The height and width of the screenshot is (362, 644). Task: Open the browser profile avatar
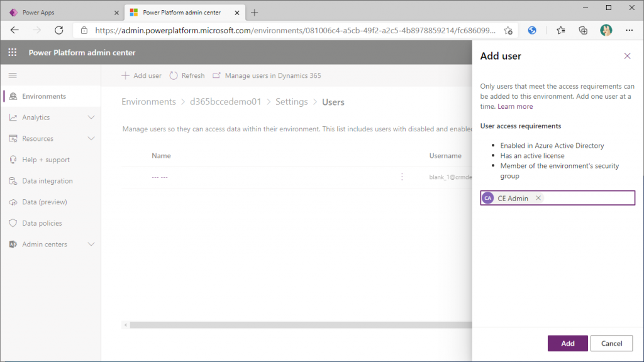(606, 30)
